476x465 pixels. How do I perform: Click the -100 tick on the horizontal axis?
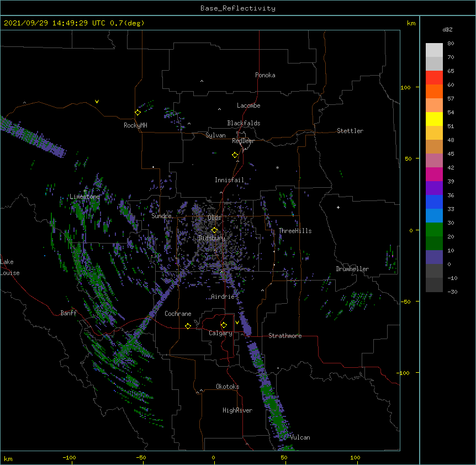[69, 457]
